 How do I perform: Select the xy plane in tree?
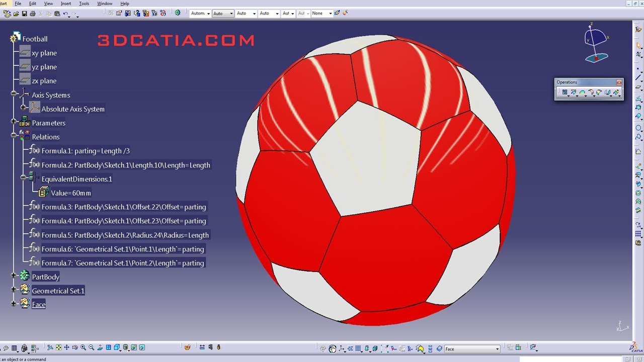click(x=44, y=53)
